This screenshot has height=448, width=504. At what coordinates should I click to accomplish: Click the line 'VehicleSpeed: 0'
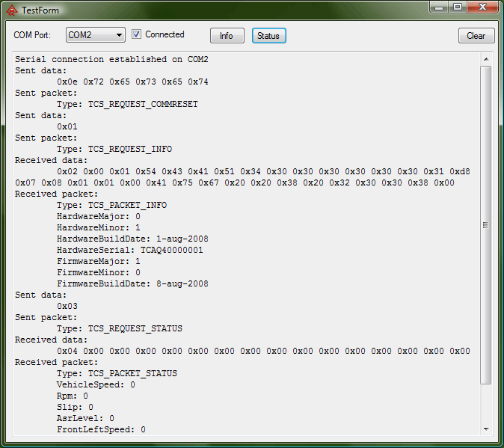click(96, 384)
